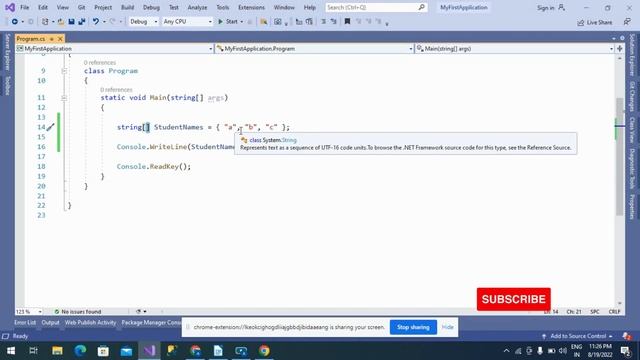Open the Toolbox side tab
This screenshot has height=360, width=640.
[7, 85]
